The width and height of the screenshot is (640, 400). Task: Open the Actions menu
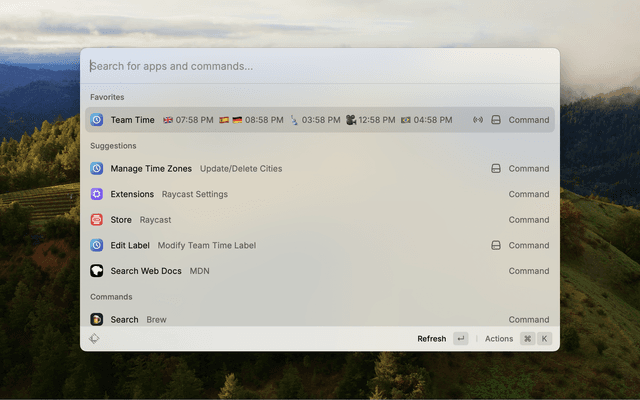(x=499, y=339)
